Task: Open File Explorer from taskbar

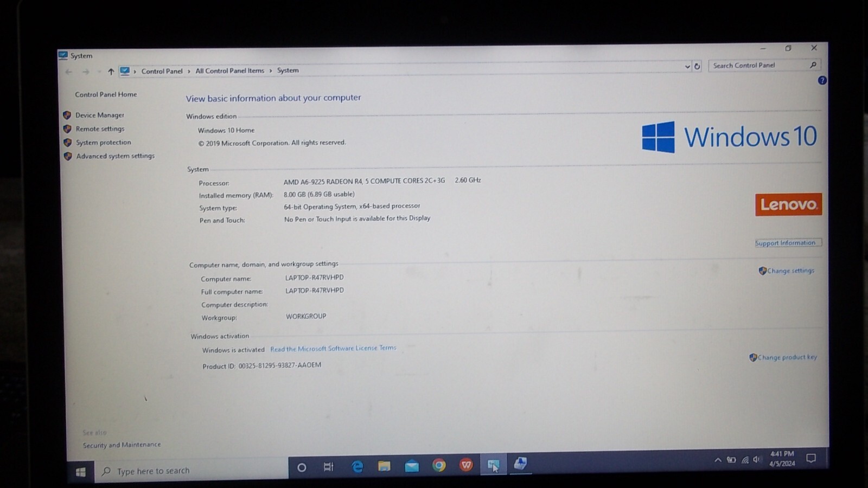Action: coord(384,466)
